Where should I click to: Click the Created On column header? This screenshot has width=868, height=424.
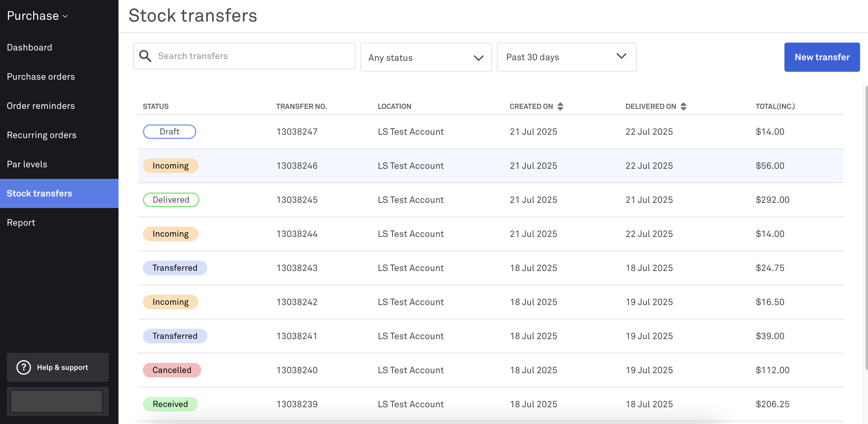531,106
